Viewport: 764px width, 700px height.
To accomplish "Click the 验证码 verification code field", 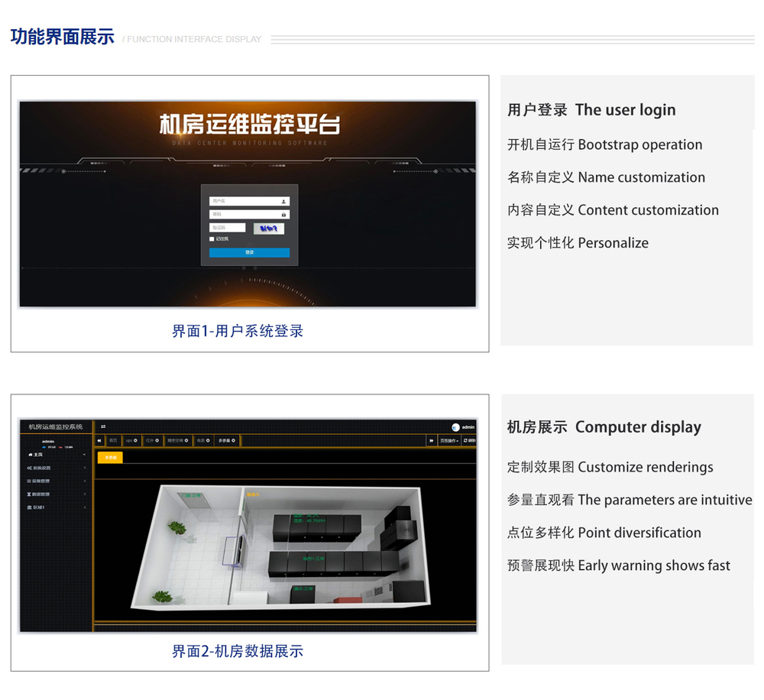I will (x=228, y=228).
